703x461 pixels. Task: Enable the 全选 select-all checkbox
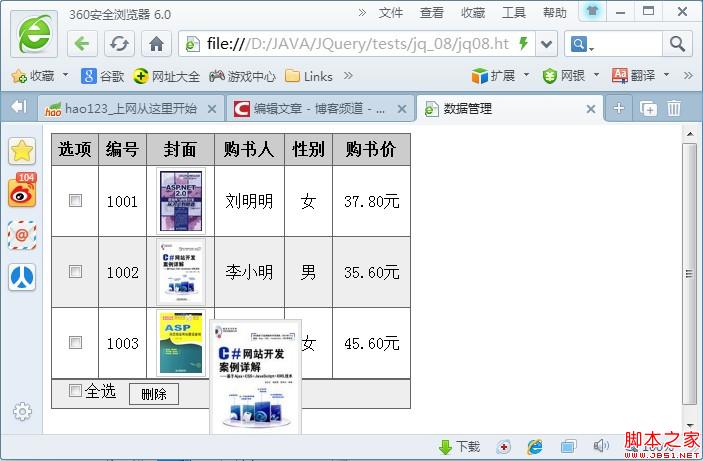pyautogui.click(x=75, y=391)
